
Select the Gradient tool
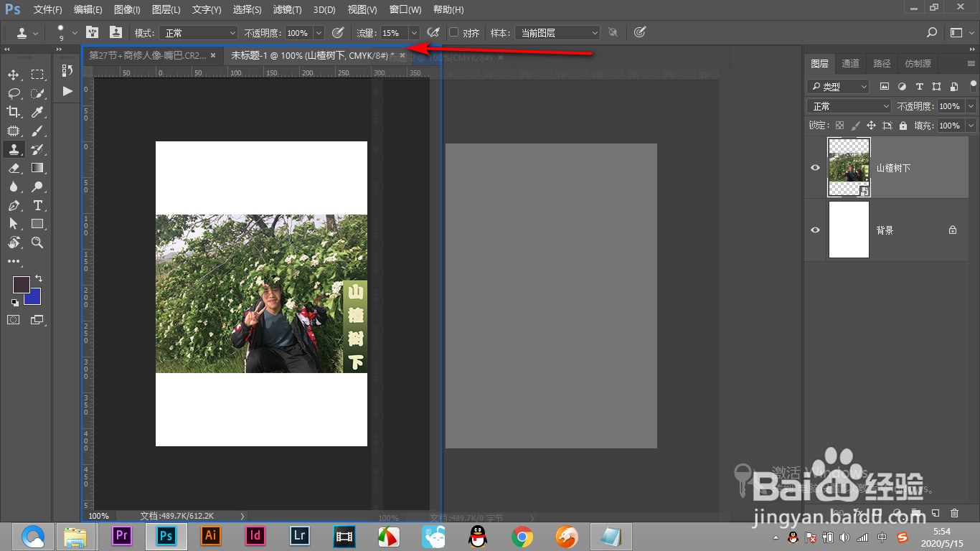[37, 168]
